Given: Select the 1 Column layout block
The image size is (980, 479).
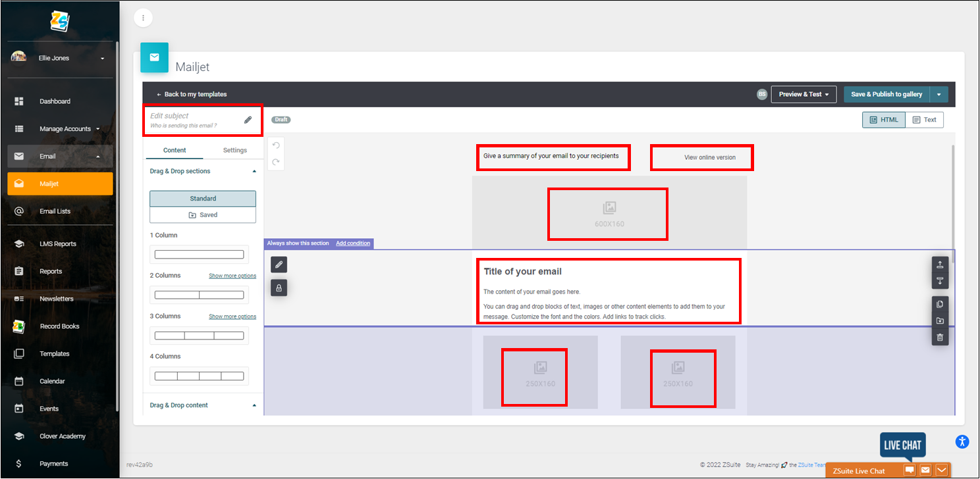Looking at the screenshot, I should (199, 255).
